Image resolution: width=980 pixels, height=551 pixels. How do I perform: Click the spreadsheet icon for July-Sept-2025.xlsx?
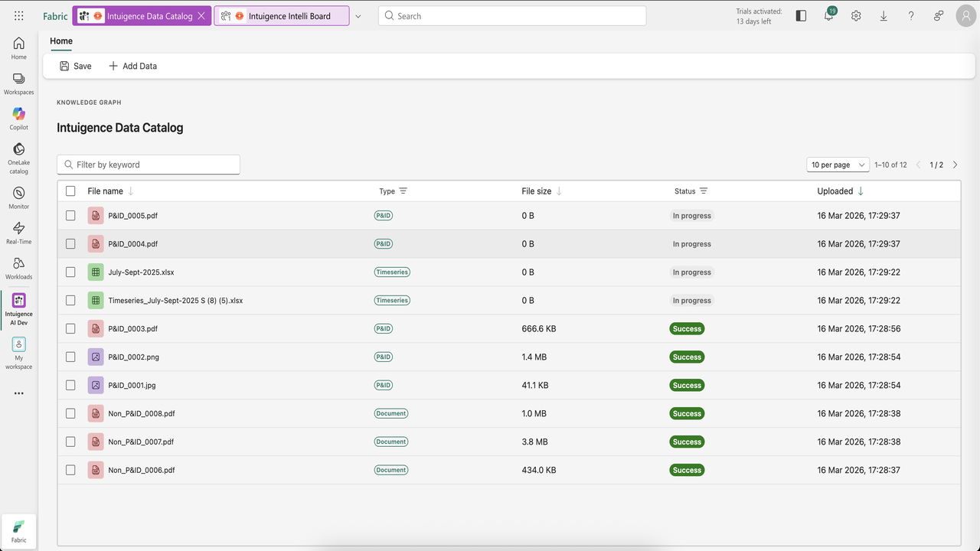(x=96, y=272)
